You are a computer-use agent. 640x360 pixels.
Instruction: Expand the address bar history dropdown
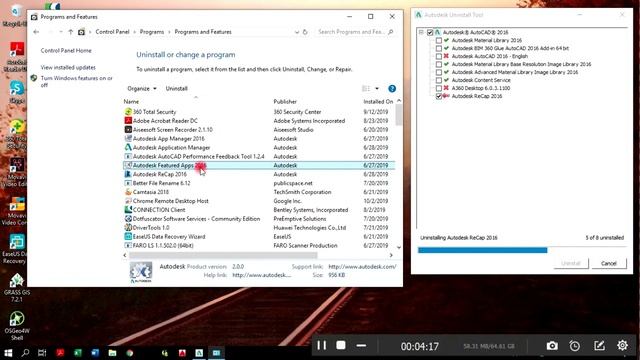[x=297, y=32]
